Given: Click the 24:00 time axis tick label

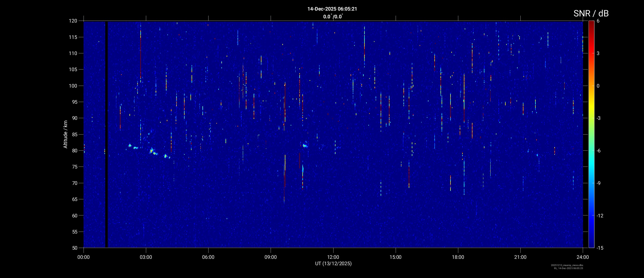Looking at the screenshot, I should (583, 257).
